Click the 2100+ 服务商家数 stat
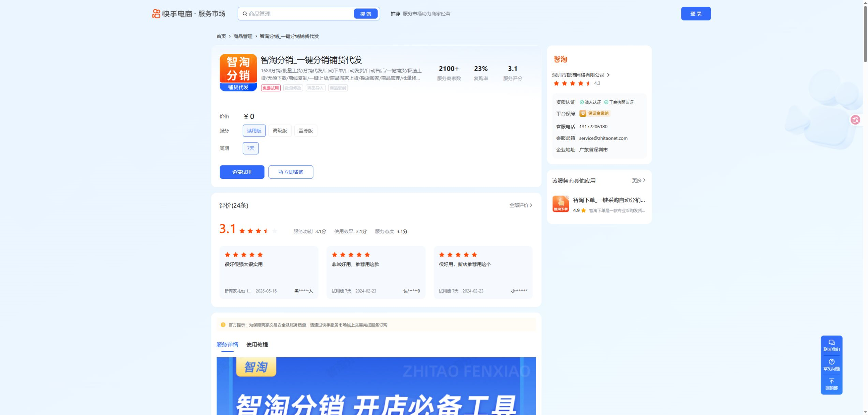868x415 pixels. 448,73
